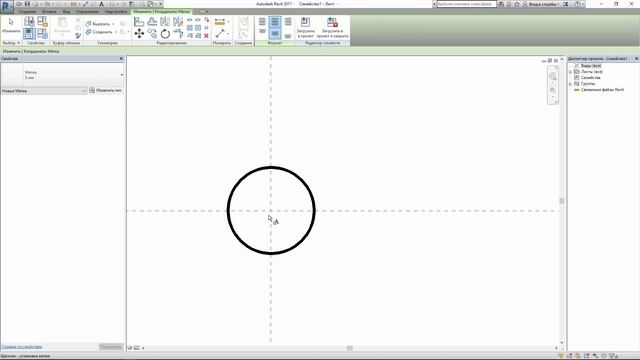Open the Справка по свойствам link
The image size is (640, 360).
[x=22, y=347]
